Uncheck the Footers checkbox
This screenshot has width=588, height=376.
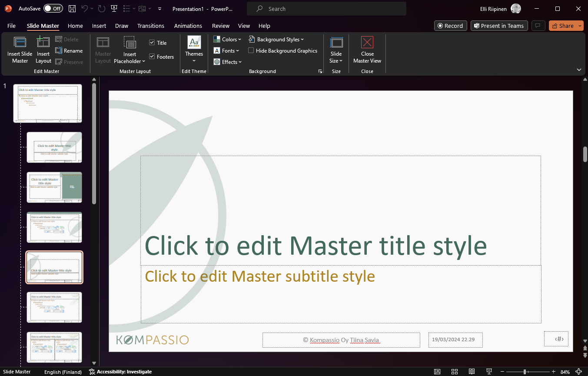[152, 57]
